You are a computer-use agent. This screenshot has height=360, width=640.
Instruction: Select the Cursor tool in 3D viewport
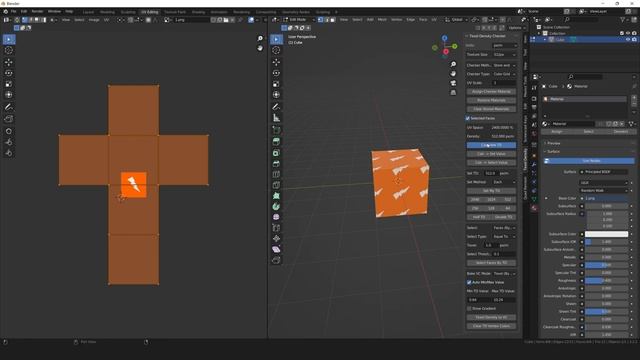point(276,50)
